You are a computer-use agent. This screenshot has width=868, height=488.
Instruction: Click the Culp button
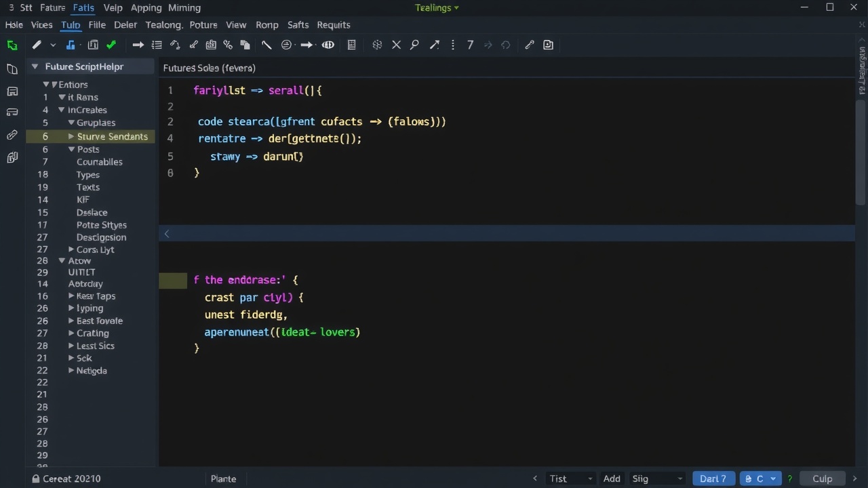pyautogui.click(x=823, y=479)
